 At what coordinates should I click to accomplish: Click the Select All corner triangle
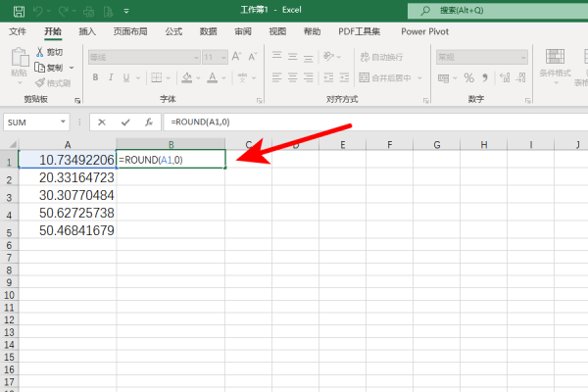coord(13,144)
